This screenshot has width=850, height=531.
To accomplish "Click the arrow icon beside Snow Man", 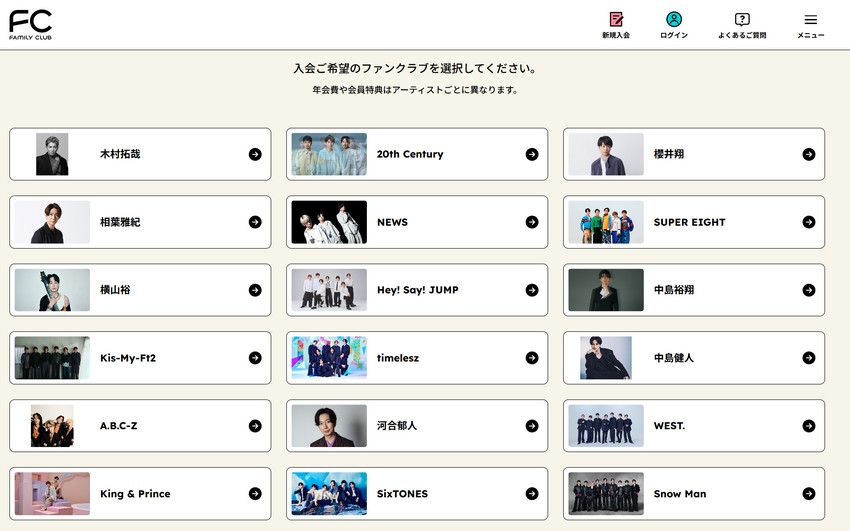I will click(809, 494).
